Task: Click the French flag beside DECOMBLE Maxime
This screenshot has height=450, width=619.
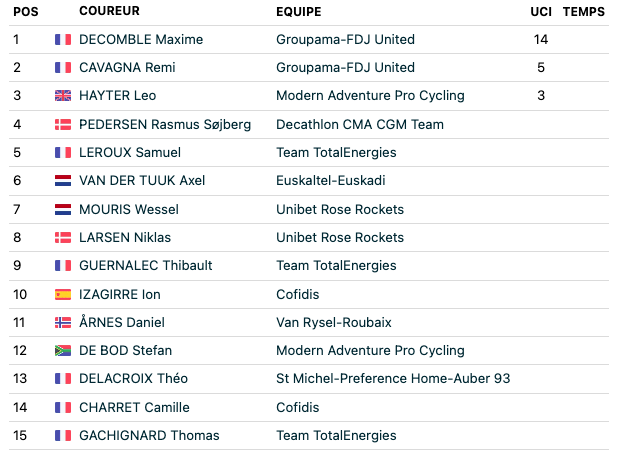Action: point(63,39)
